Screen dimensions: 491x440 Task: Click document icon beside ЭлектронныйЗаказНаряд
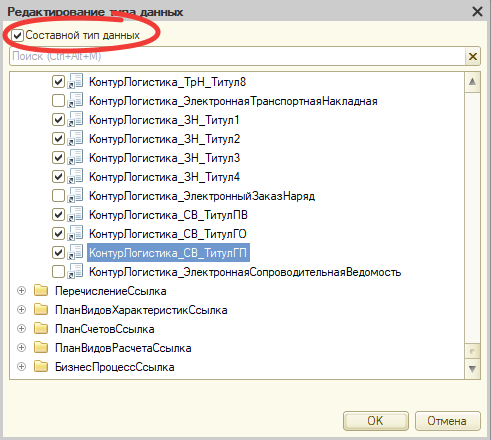tap(75, 196)
